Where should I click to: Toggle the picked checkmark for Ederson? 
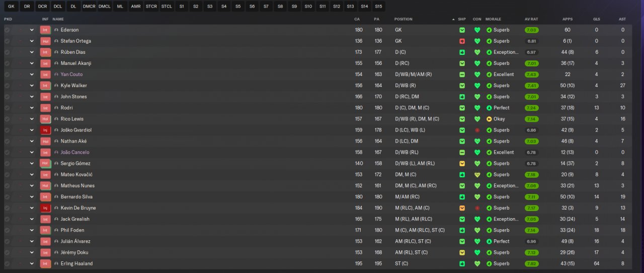pyautogui.click(x=7, y=30)
